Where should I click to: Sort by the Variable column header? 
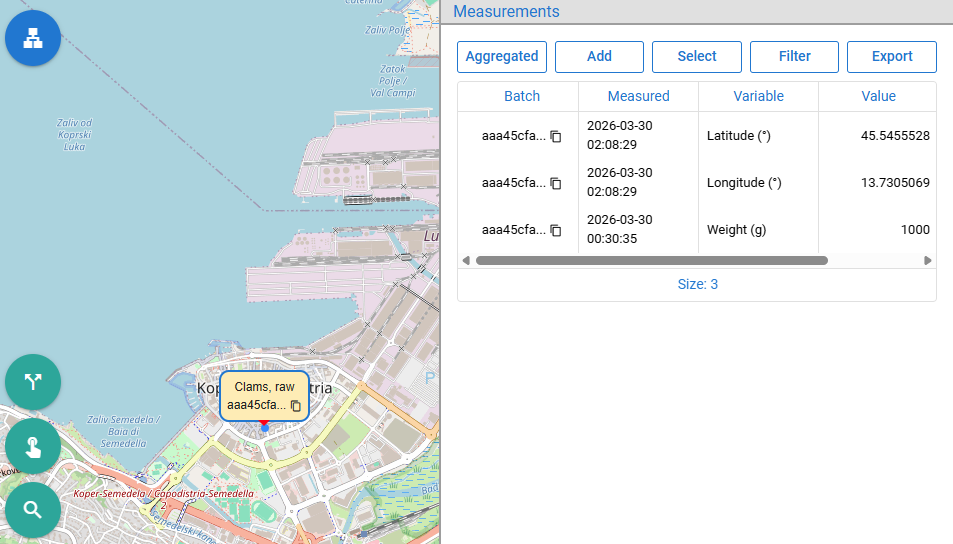[758, 96]
